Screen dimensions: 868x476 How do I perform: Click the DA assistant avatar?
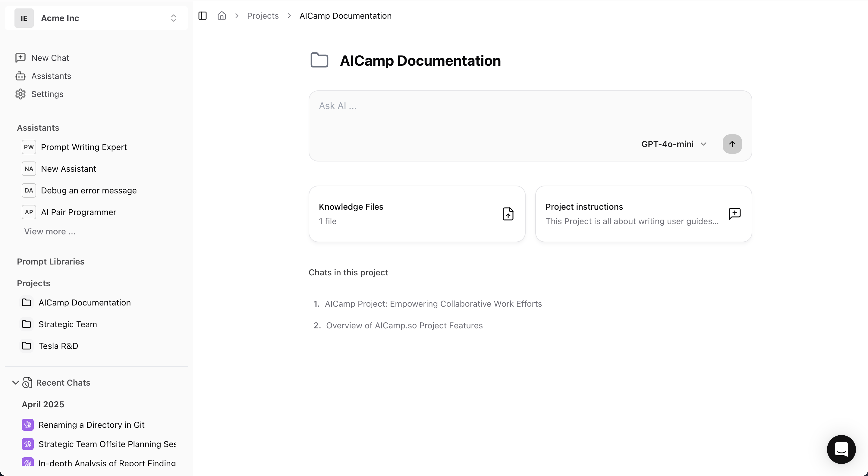coord(29,190)
